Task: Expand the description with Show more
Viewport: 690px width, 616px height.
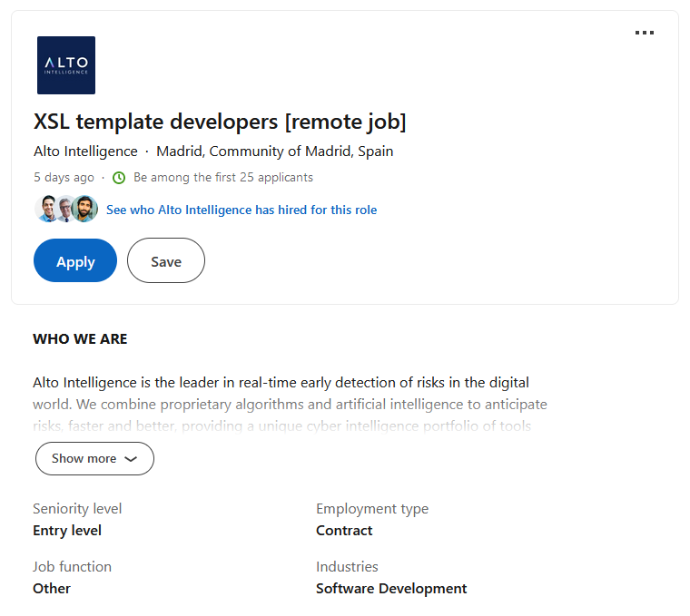Action: [94, 459]
